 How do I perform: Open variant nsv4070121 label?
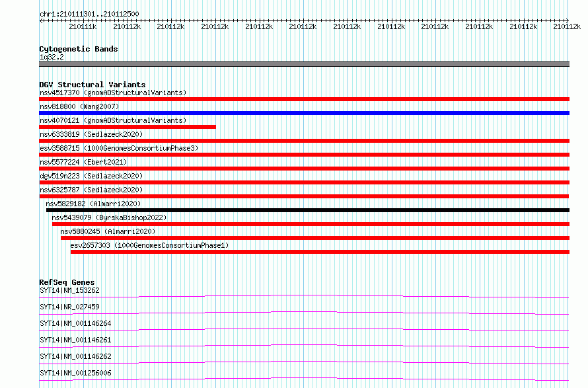click(113, 120)
